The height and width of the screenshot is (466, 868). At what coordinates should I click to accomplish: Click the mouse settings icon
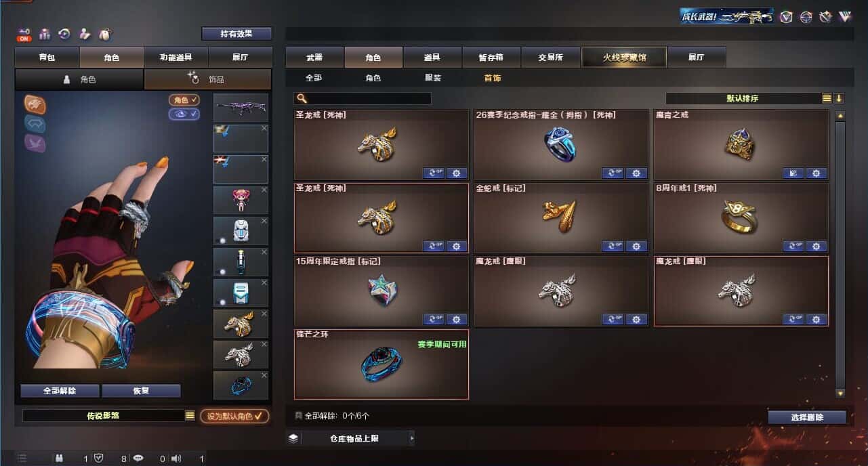(x=105, y=34)
